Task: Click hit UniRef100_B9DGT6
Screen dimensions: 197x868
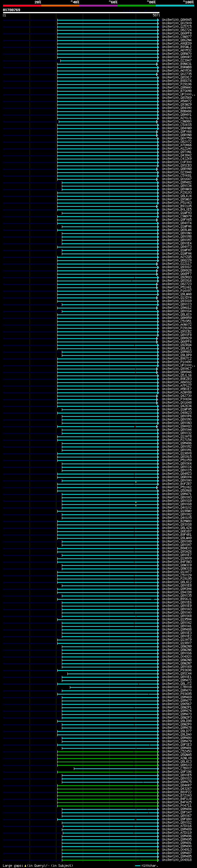Action: click(x=176, y=81)
